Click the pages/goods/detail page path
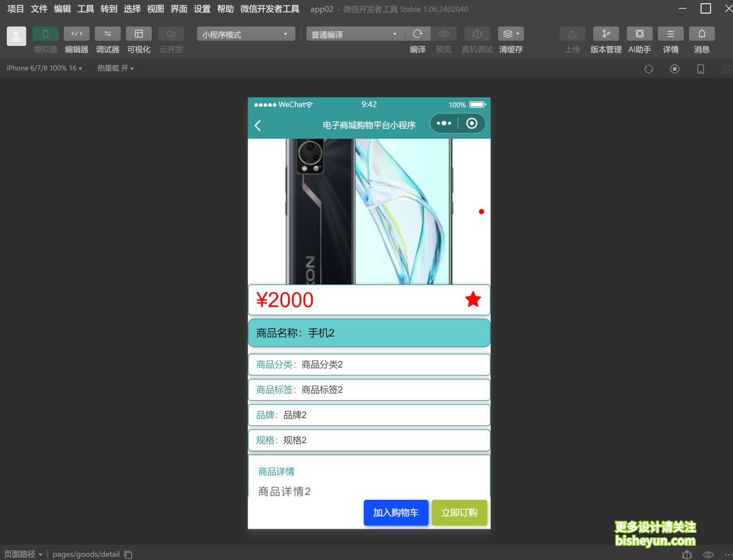 click(86, 554)
